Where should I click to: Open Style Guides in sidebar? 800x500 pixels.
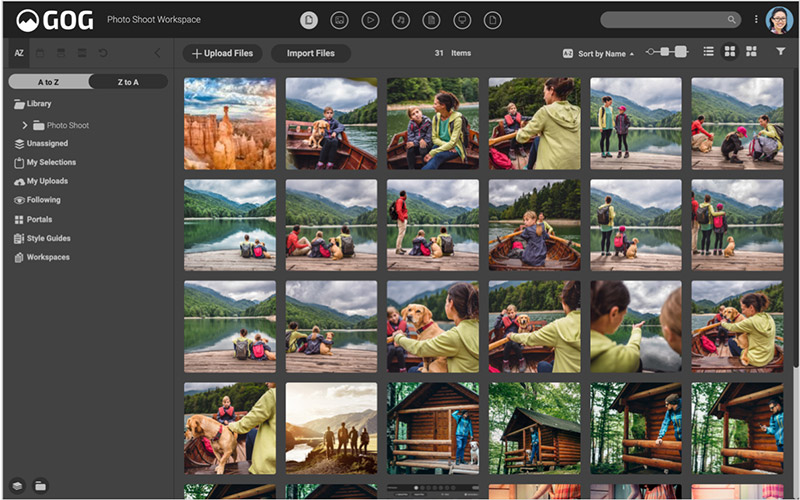pos(48,238)
